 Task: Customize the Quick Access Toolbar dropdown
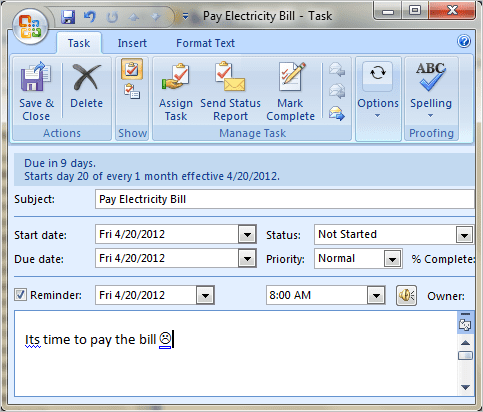pyautogui.click(x=185, y=16)
